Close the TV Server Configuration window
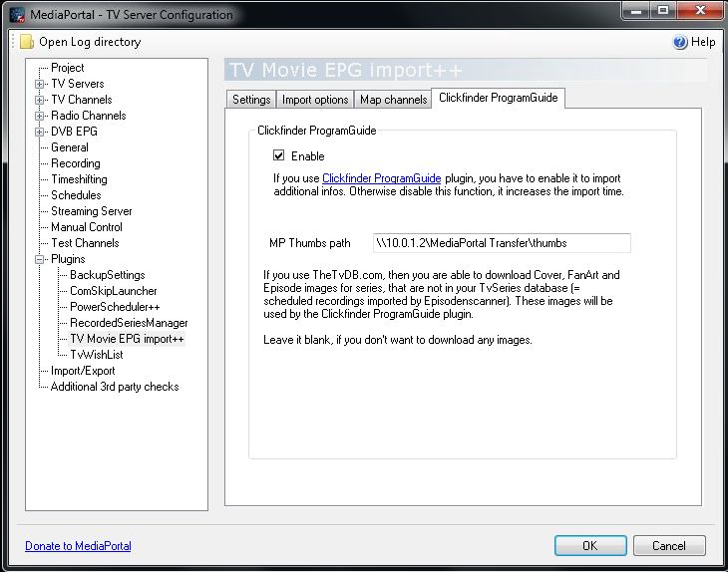 tap(701, 10)
